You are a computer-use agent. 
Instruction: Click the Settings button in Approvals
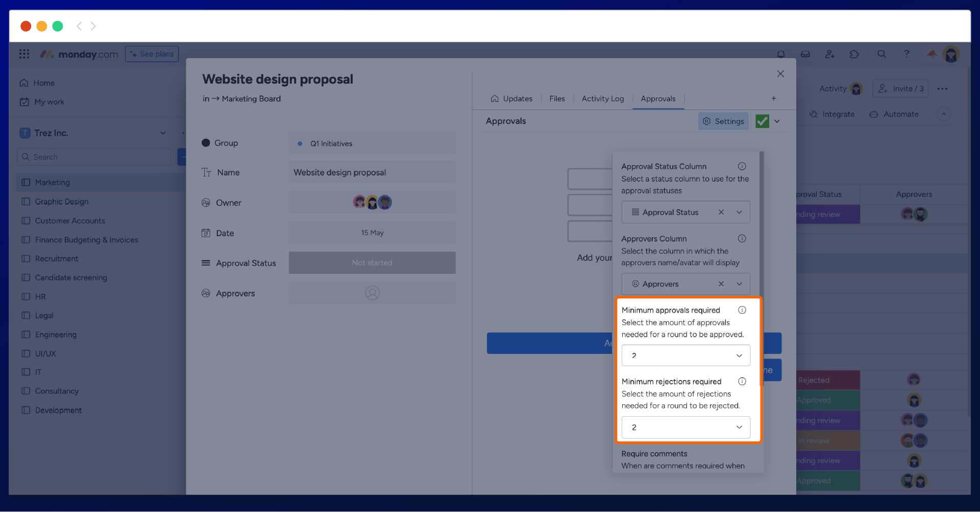point(723,121)
